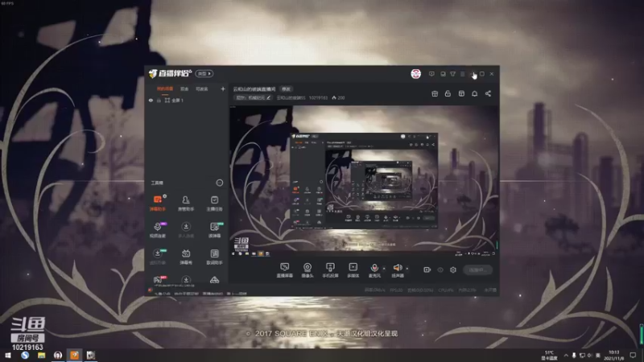Image resolution: width=644 pixels, height=362 pixels.
Task: Open notifications bell in room header
Action: [x=474, y=93]
